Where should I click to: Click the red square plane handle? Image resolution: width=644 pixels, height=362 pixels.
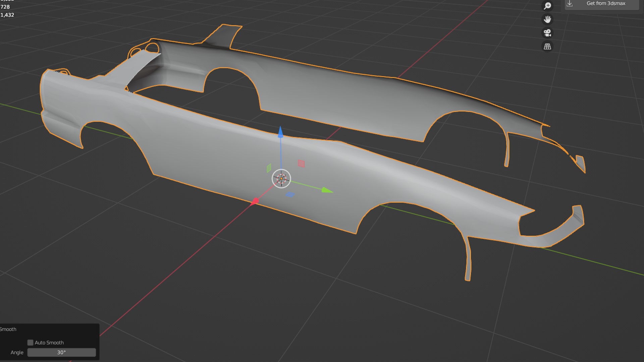(x=301, y=164)
